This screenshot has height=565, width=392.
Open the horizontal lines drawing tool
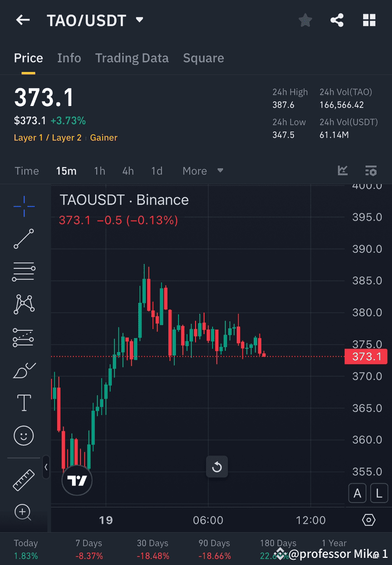24,272
